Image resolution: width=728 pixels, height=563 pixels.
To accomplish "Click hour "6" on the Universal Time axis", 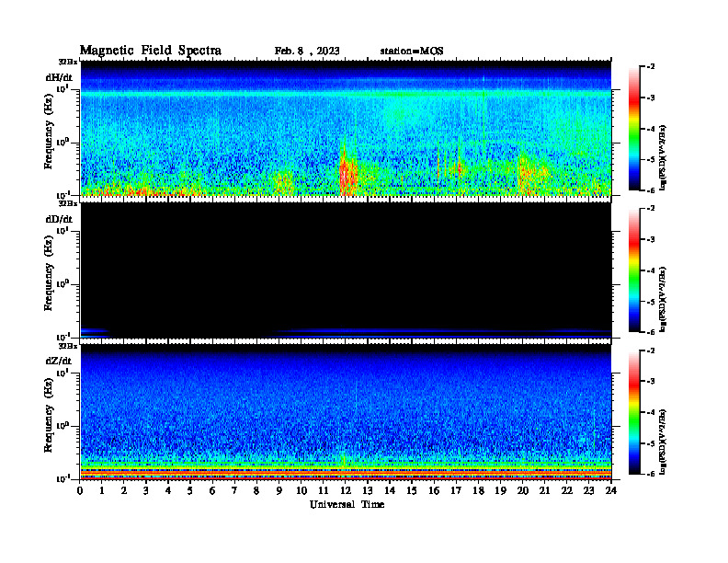I will [212, 490].
